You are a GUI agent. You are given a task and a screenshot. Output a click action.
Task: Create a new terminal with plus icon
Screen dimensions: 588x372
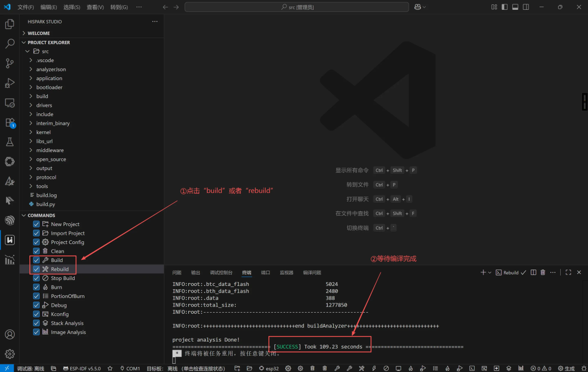tap(483, 272)
